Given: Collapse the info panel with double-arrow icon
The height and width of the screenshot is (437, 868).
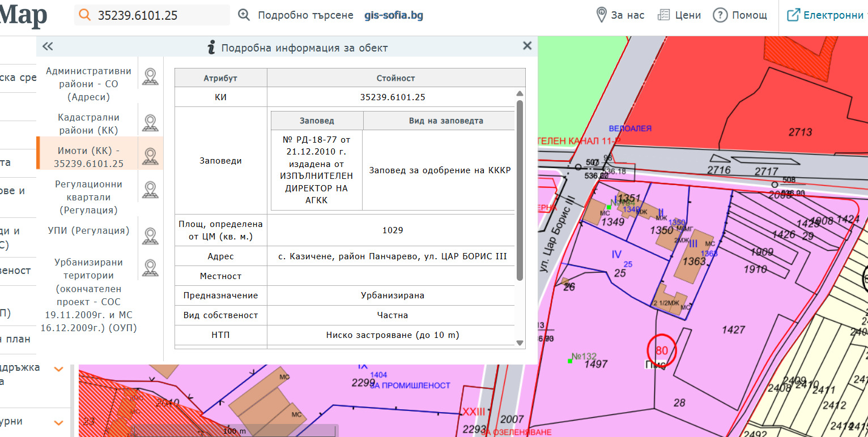Looking at the screenshot, I should tap(48, 47).
